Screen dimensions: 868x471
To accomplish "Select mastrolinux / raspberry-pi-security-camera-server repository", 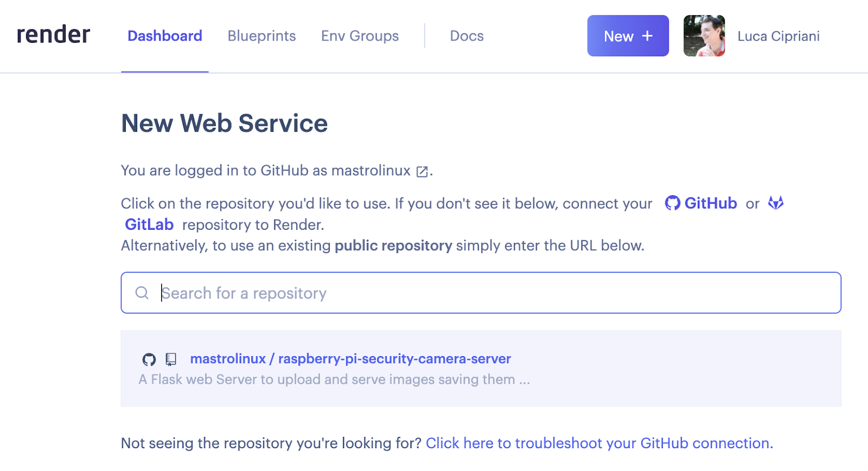I will [x=350, y=359].
